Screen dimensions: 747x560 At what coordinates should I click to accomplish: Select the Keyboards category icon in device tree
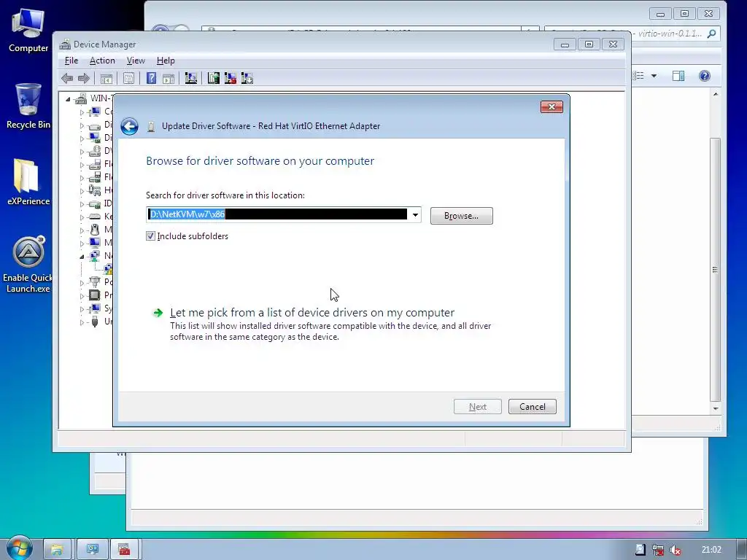tap(95, 216)
